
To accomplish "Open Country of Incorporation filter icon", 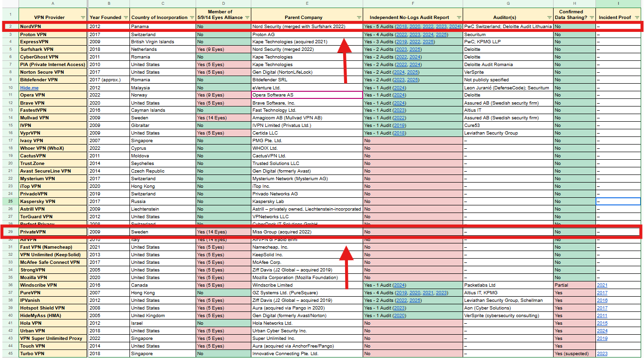I will pyautogui.click(x=191, y=18).
